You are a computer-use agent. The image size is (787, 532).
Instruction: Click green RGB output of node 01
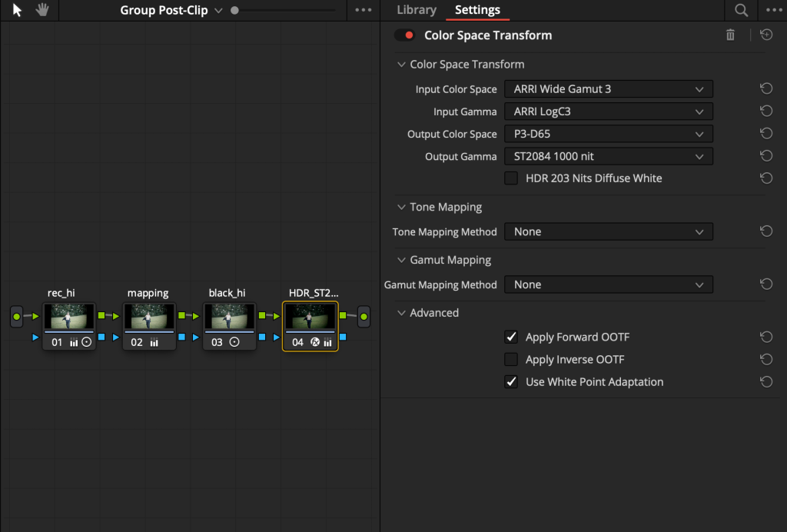tap(101, 316)
